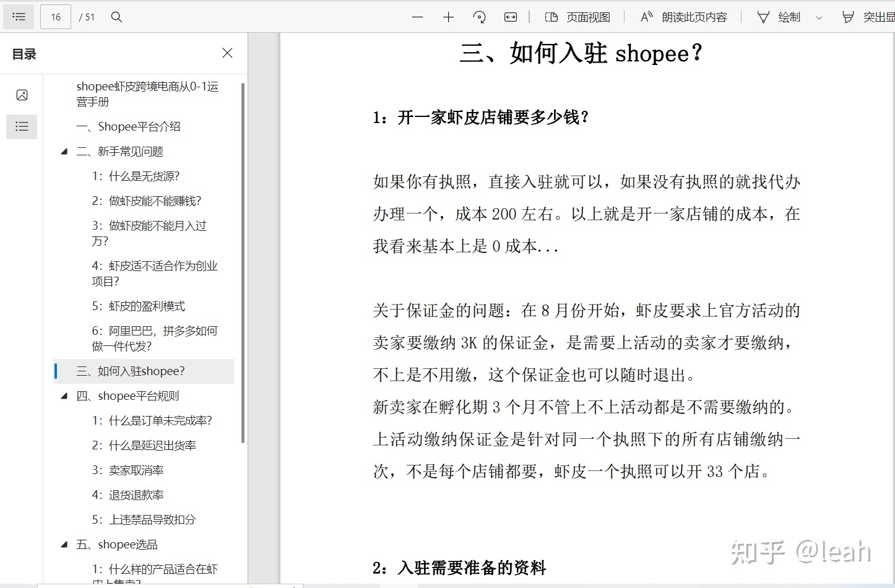This screenshot has width=895, height=588.
Task: Open the 页面视图 page view option
Action: (x=577, y=17)
